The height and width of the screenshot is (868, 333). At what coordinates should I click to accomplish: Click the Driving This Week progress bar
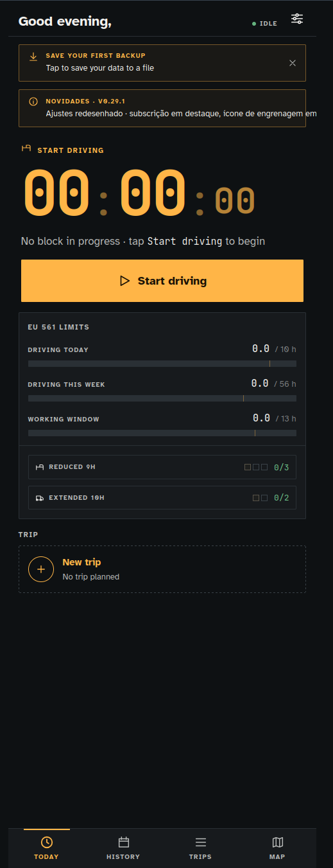coord(162,398)
